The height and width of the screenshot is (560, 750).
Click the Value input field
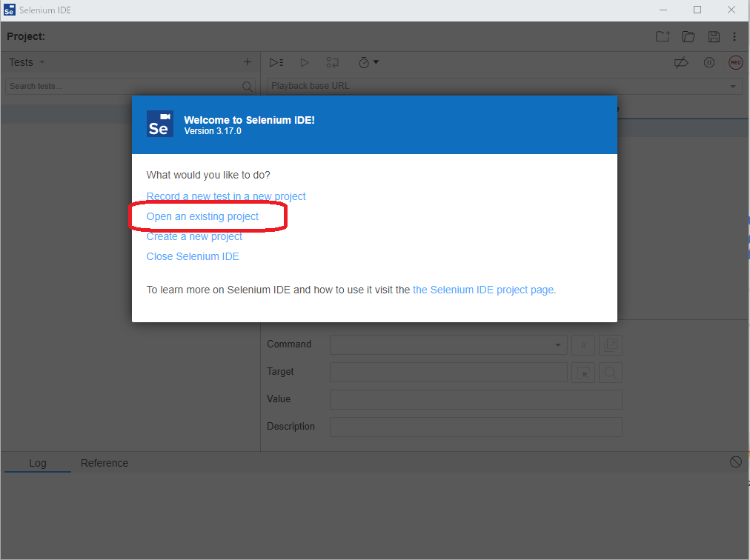tap(476, 400)
